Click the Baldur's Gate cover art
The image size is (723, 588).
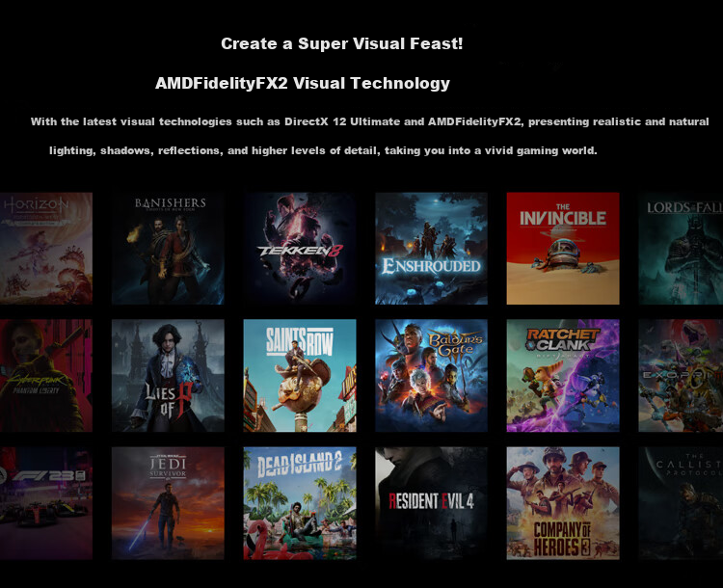pos(431,375)
